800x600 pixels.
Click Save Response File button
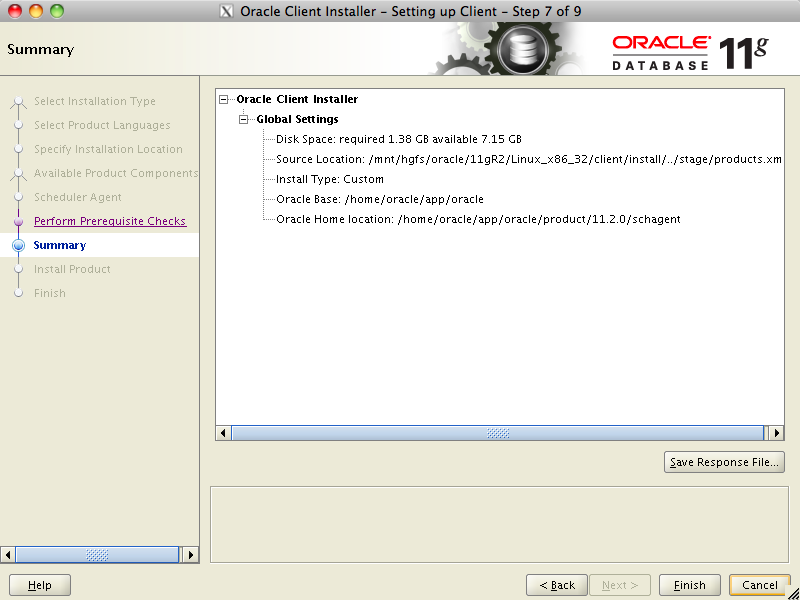point(724,462)
